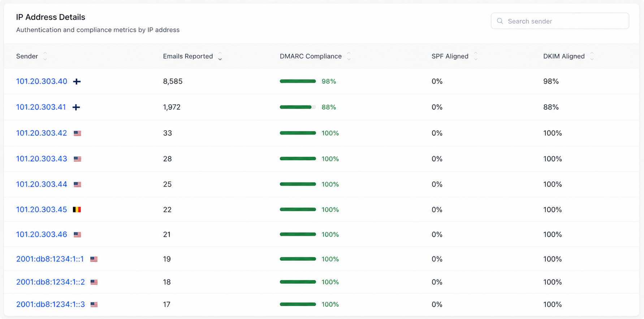
Task: Open sender 101.20.303.44 link
Action: [42, 184]
